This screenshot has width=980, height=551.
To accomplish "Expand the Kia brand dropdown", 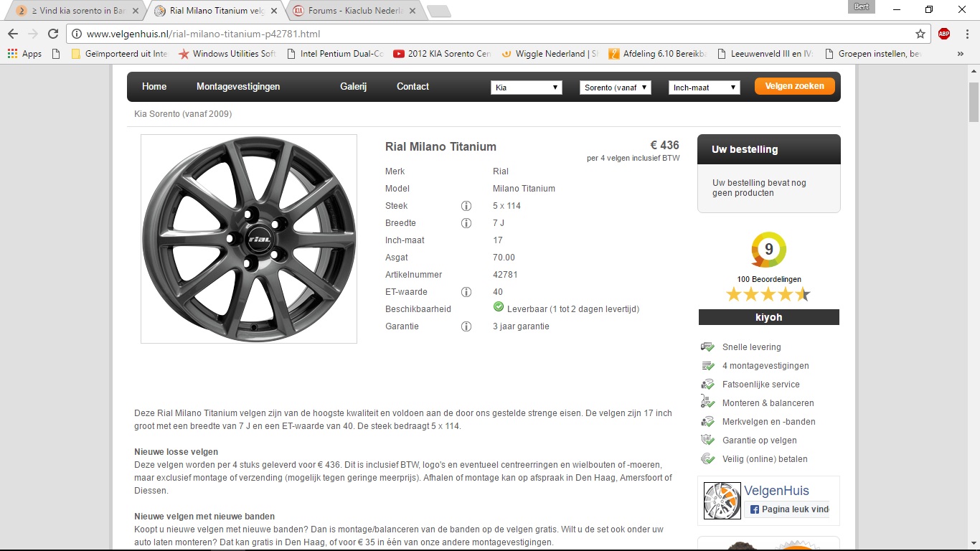I will (527, 88).
